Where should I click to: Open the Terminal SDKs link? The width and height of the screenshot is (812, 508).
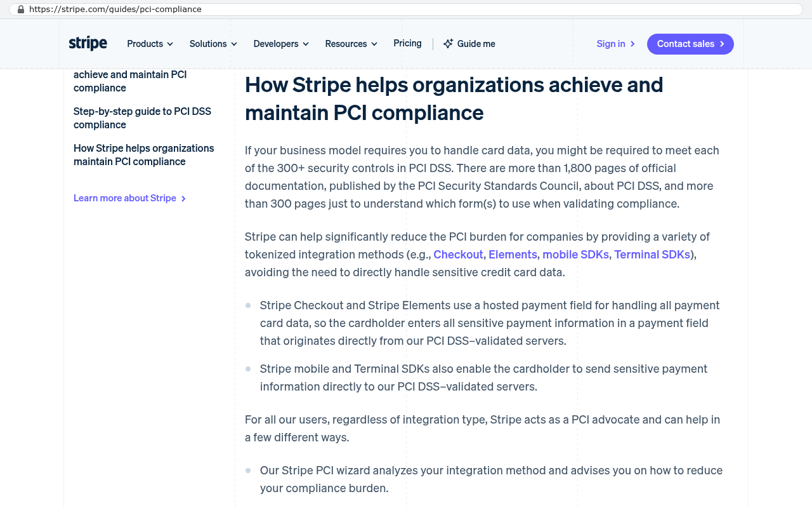coord(652,254)
